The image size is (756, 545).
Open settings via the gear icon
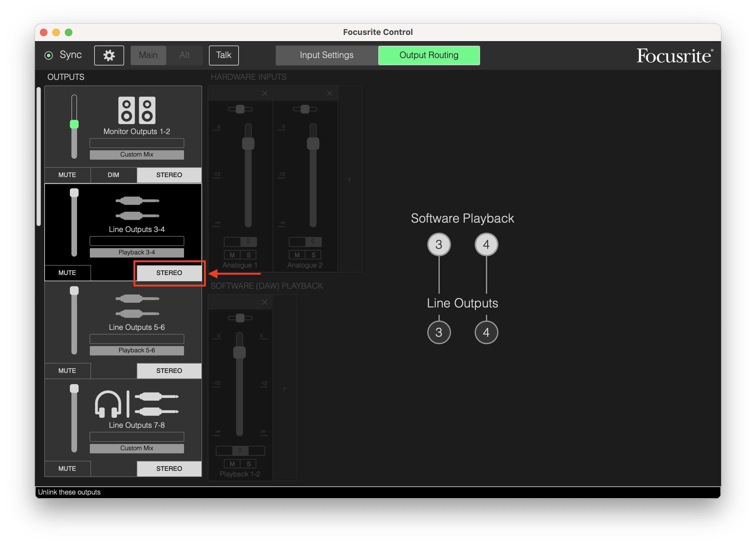tap(109, 55)
